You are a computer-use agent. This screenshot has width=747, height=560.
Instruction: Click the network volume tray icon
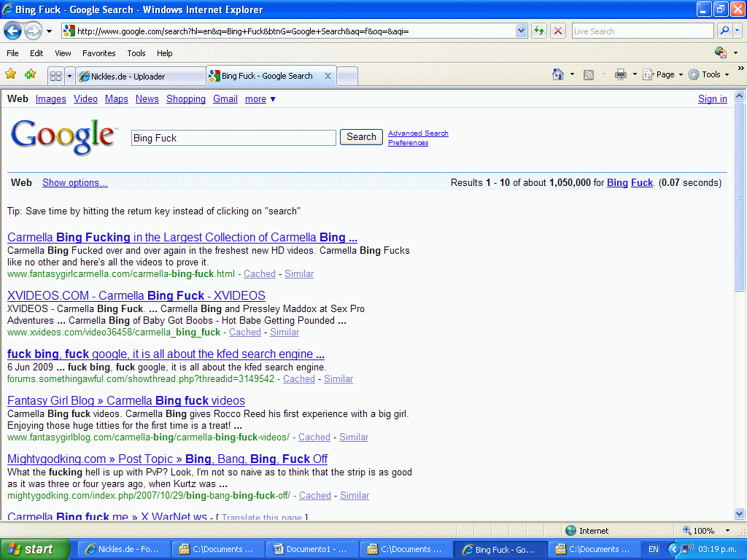[687, 549]
